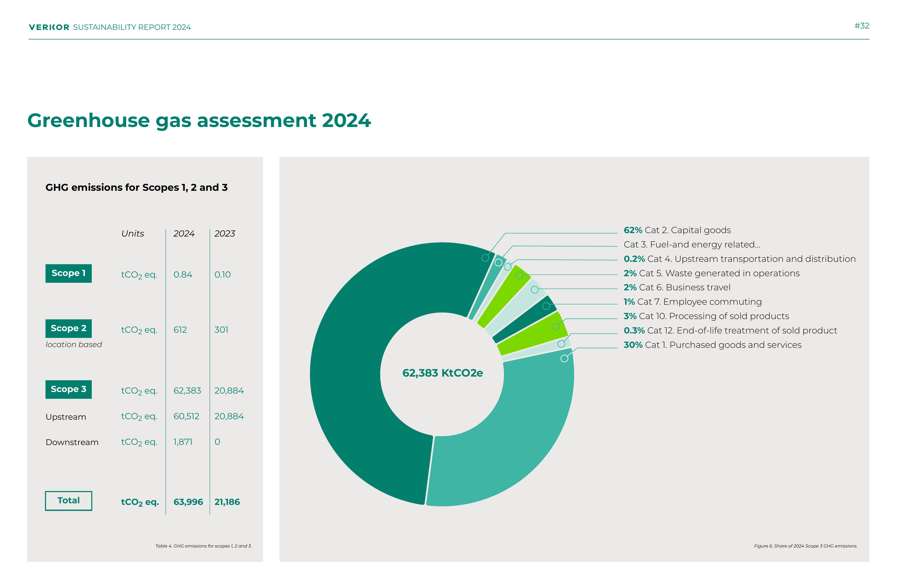The image size is (899, 588).
Task: Click the Figure 6 caption text
Action: pos(805,546)
